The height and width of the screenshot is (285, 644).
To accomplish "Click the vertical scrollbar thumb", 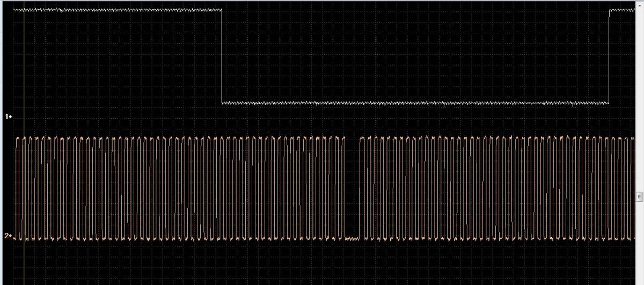I will (640, 197).
